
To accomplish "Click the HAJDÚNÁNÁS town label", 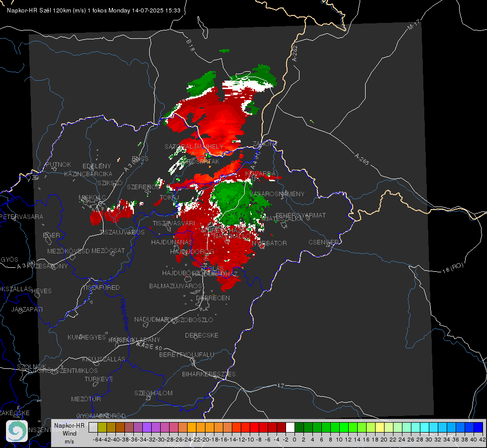I will pyautogui.click(x=172, y=242).
